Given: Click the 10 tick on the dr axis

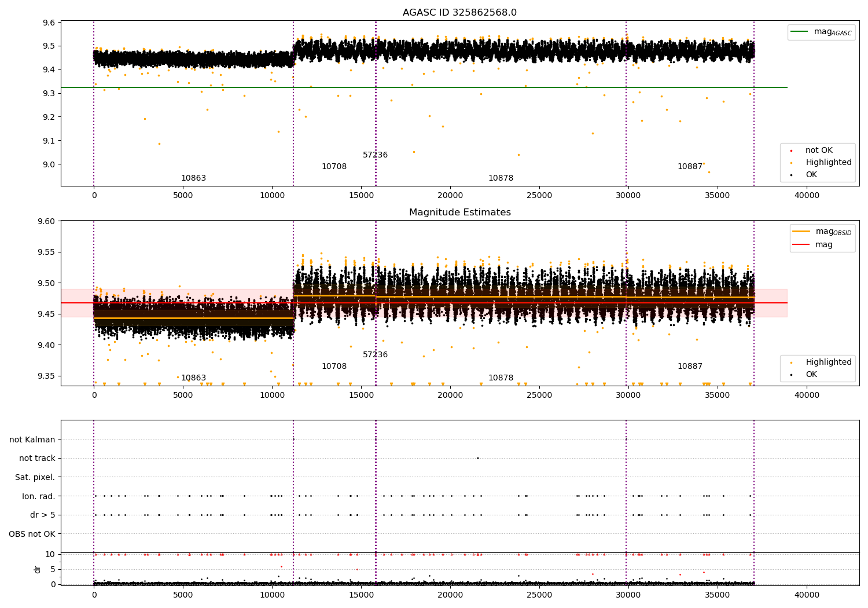Looking at the screenshot, I should click(x=50, y=554).
